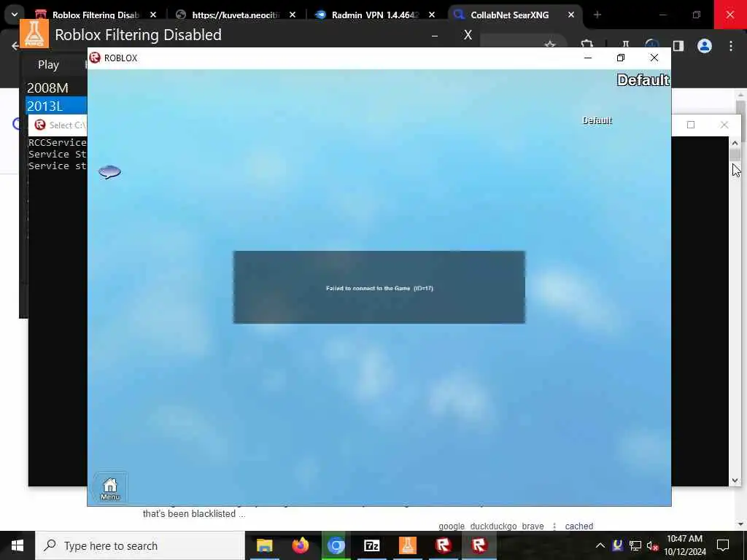
Task: Close the Roblox Filtering Disabled launcher window
Action: (x=468, y=35)
